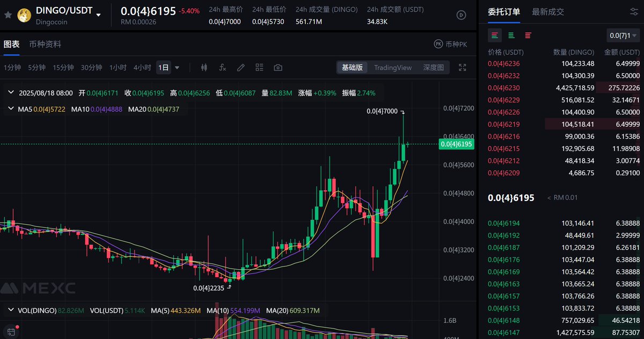
Task: Click the 0.0{4}7000 high marker on chart
Action: click(x=382, y=111)
